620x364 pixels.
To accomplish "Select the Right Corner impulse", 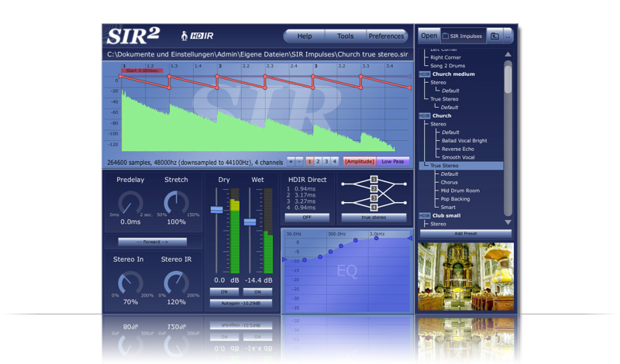I will [x=446, y=58].
